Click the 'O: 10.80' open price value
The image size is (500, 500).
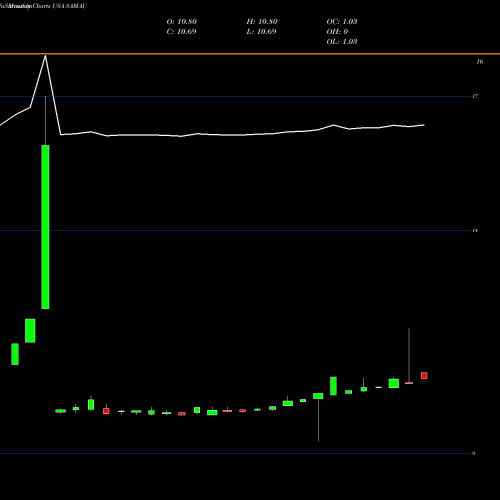[x=182, y=22]
